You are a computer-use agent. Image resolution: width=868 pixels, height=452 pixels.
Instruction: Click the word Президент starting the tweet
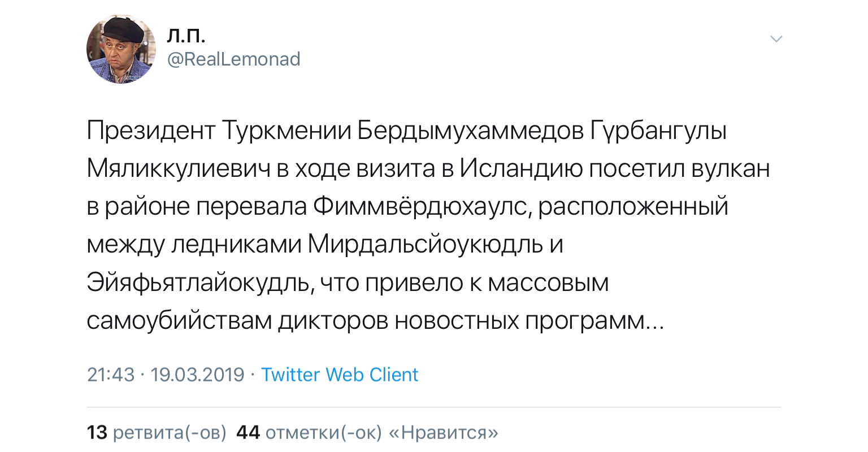(x=150, y=131)
